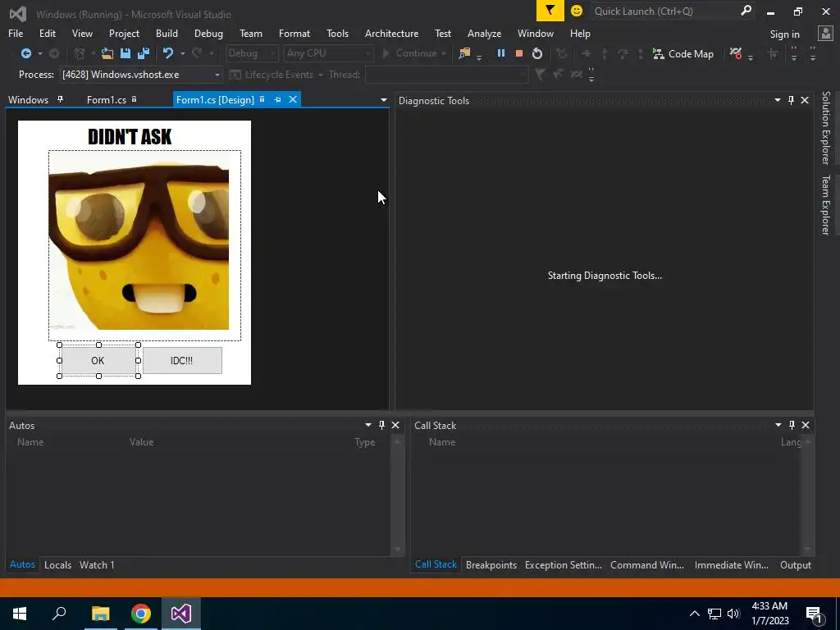Open the Analyze menu
840x630 pixels.
tap(484, 33)
